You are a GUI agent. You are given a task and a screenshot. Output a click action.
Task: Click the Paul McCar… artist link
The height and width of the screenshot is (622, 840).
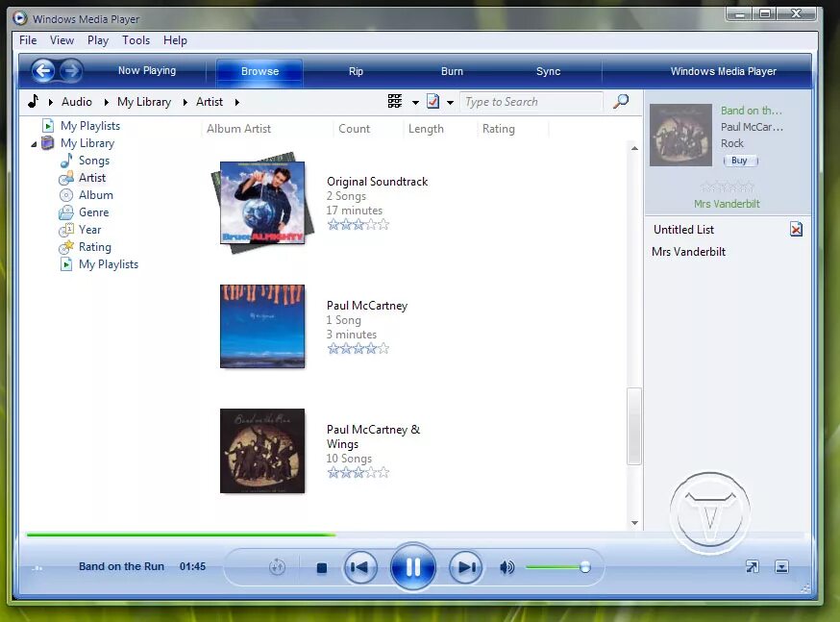coord(752,127)
